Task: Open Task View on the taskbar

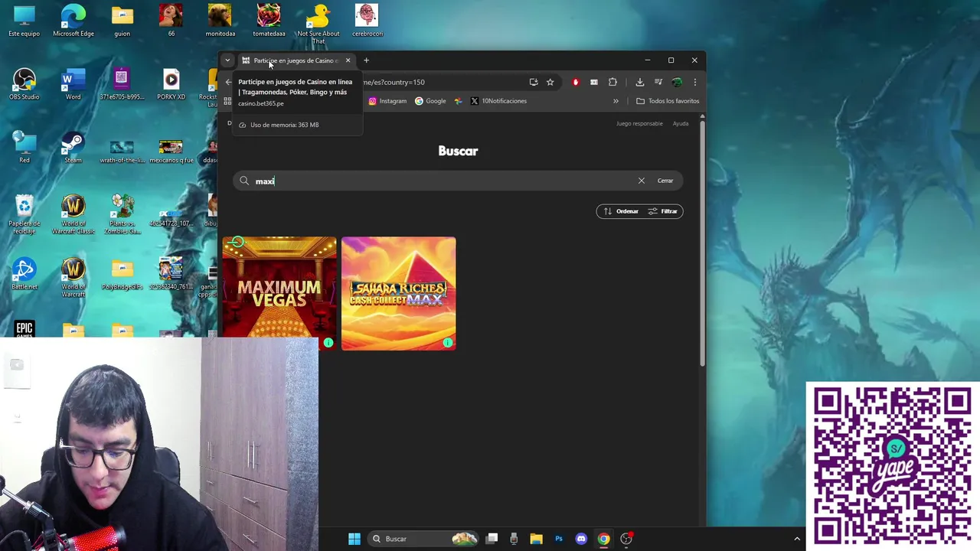Action: [492, 539]
